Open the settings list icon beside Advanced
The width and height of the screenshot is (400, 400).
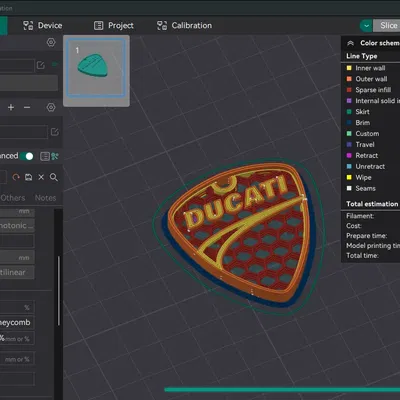pos(44,156)
